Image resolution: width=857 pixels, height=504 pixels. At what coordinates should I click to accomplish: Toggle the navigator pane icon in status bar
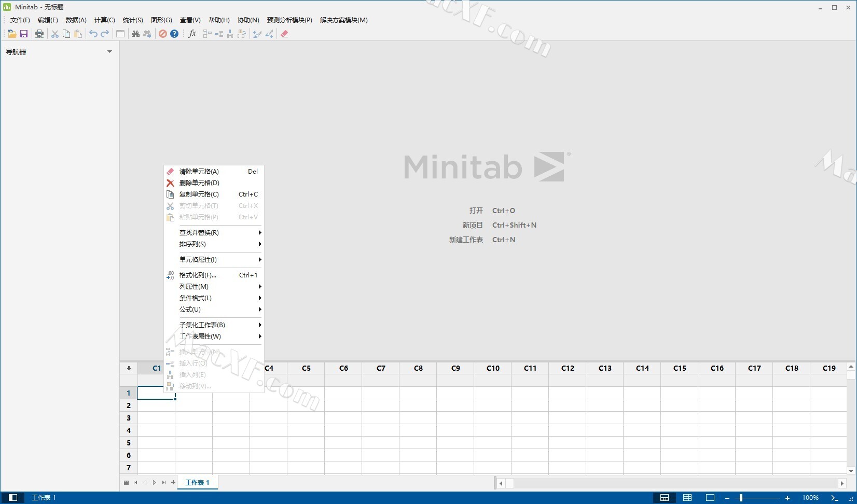click(x=13, y=497)
